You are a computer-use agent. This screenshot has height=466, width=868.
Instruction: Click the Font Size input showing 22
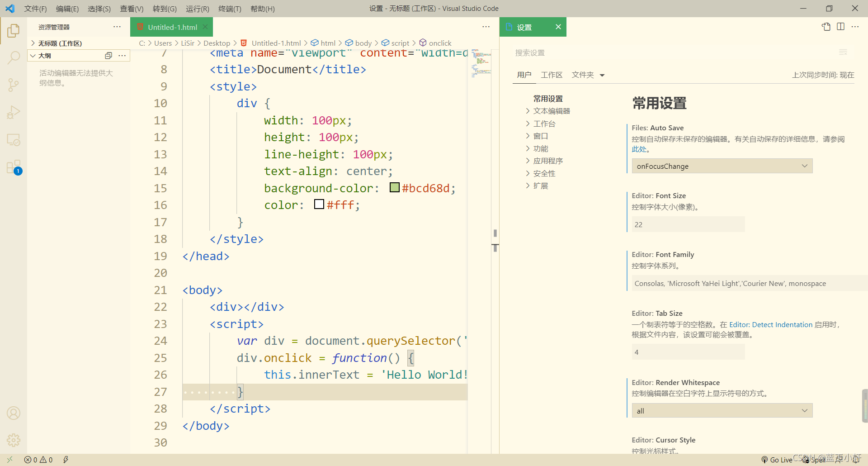pyautogui.click(x=688, y=224)
